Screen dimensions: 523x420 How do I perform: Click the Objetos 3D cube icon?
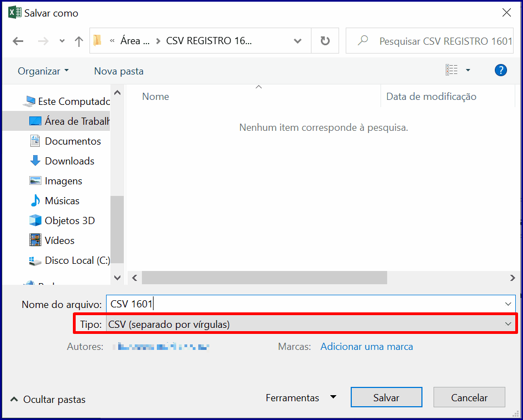pyautogui.click(x=35, y=221)
